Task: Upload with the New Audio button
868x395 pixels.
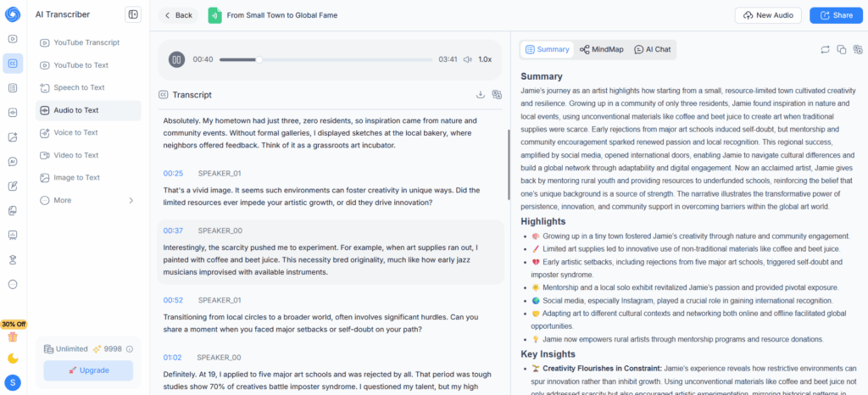Action: click(x=768, y=15)
